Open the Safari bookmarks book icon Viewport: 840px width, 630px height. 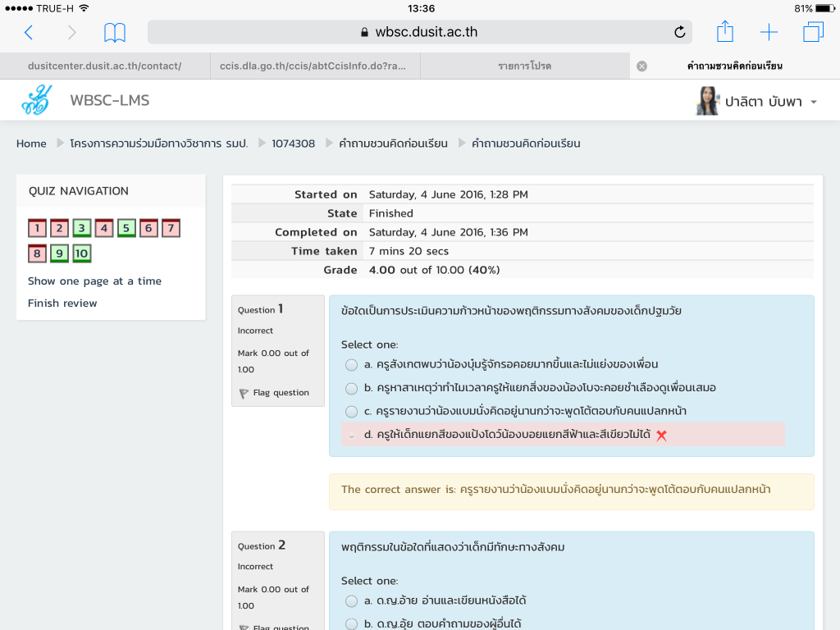[115, 33]
